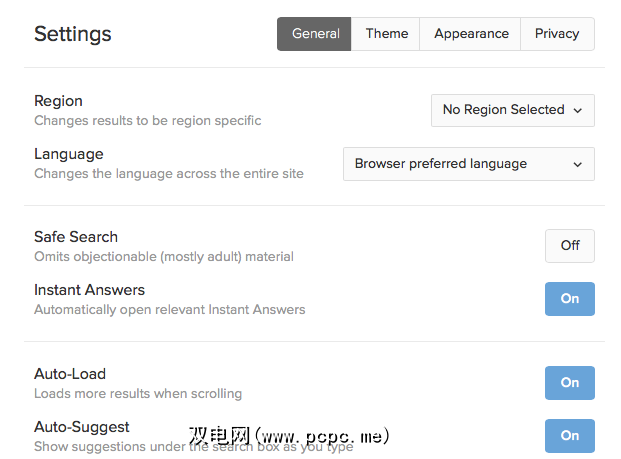Select the General settings tab

pyautogui.click(x=315, y=34)
